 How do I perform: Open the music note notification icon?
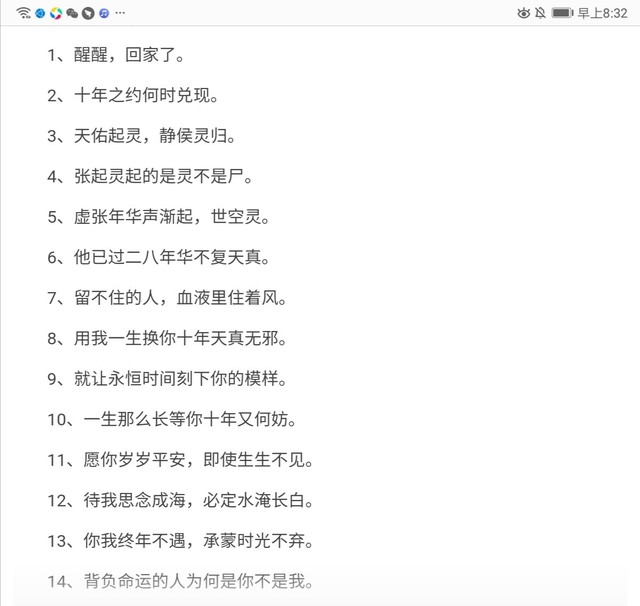pyautogui.click(x=103, y=12)
